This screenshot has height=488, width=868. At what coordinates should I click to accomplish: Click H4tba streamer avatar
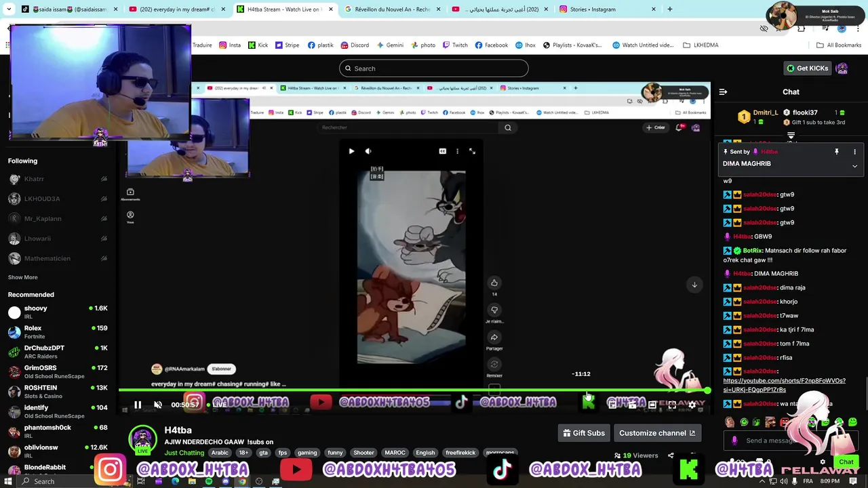pos(142,439)
